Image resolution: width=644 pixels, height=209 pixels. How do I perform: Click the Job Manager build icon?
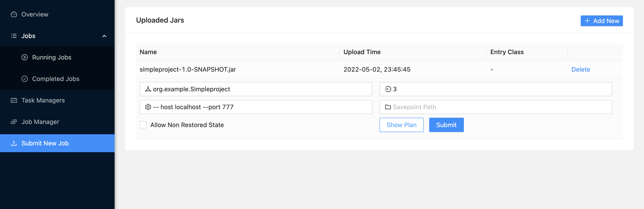pyautogui.click(x=14, y=122)
